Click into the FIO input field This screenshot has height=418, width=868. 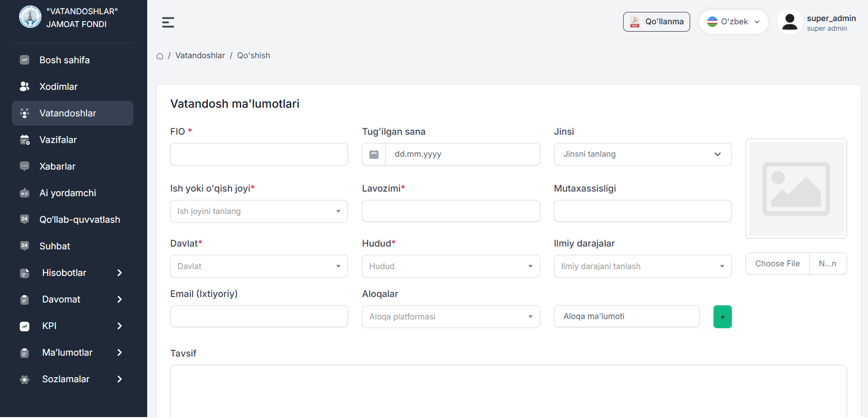(259, 154)
